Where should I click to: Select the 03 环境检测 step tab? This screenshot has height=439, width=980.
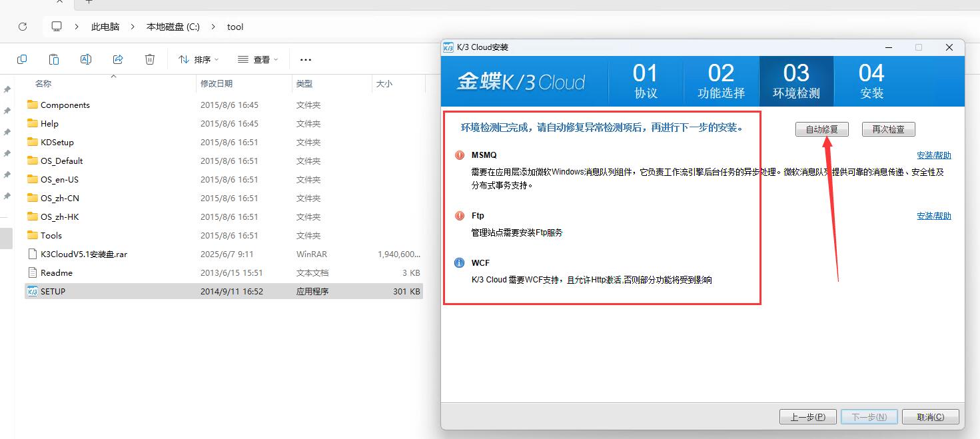point(796,81)
